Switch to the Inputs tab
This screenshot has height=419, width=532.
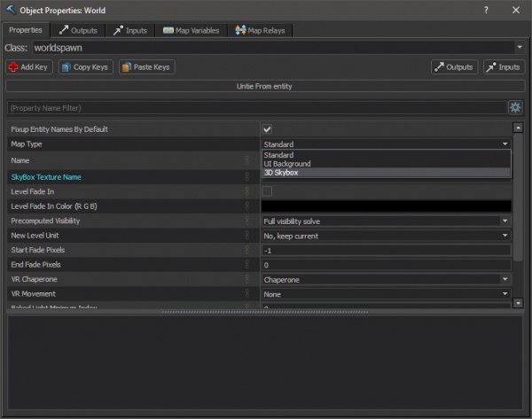point(130,30)
